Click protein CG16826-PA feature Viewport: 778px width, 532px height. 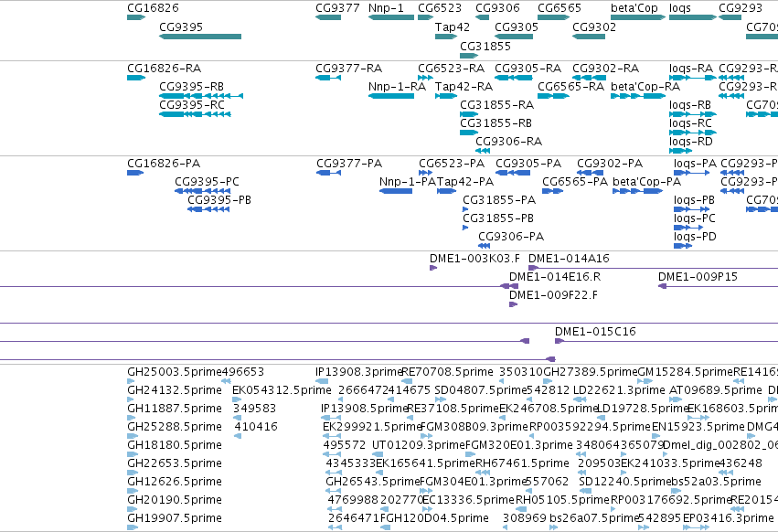pyautogui.click(x=135, y=173)
